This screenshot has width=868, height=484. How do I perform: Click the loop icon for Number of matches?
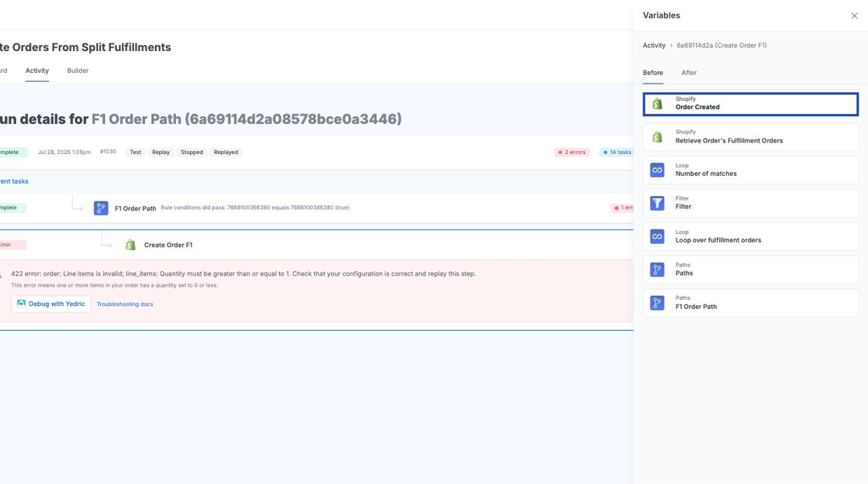[657, 170]
